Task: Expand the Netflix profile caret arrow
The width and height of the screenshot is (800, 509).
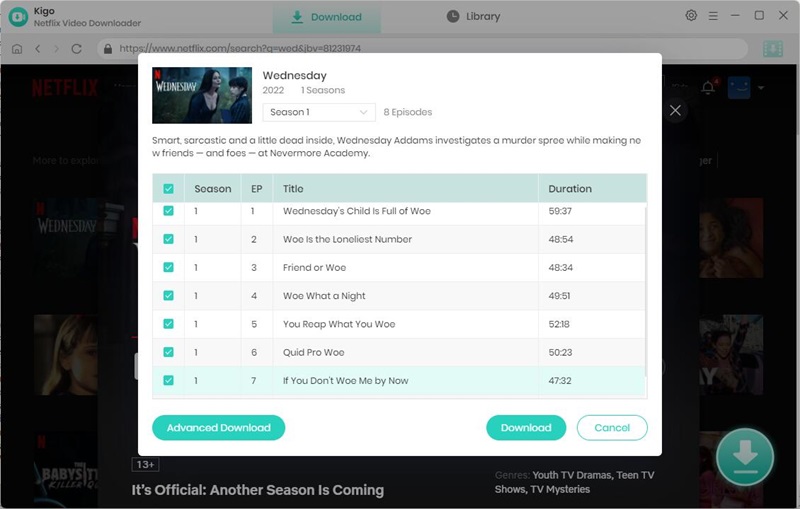Action: point(761,88)
